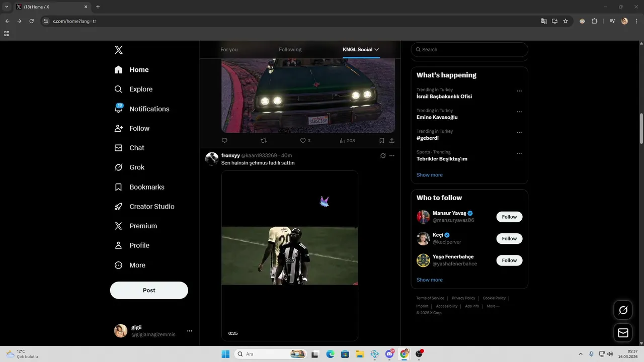
Task: Follow Keçi account
Action: tap(509, 238)
